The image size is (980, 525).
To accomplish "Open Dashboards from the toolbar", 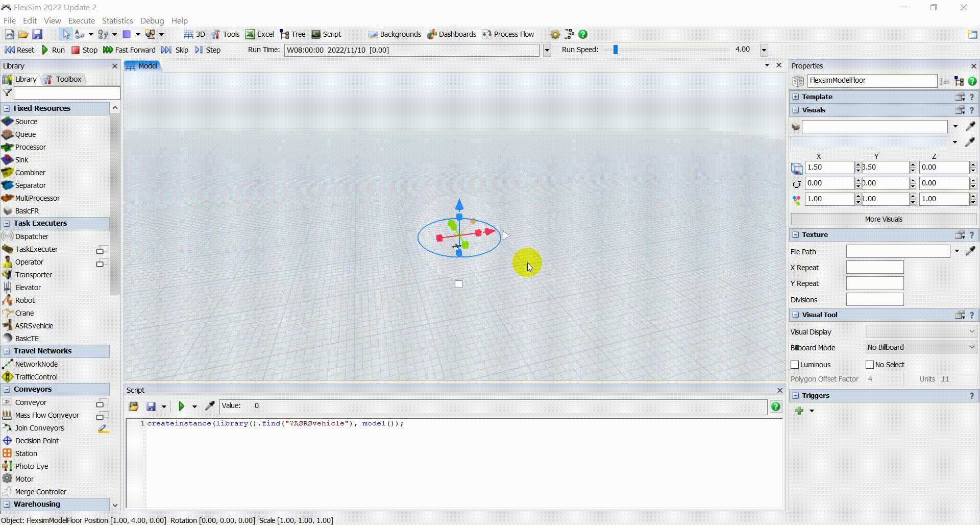I will [452, 34].
